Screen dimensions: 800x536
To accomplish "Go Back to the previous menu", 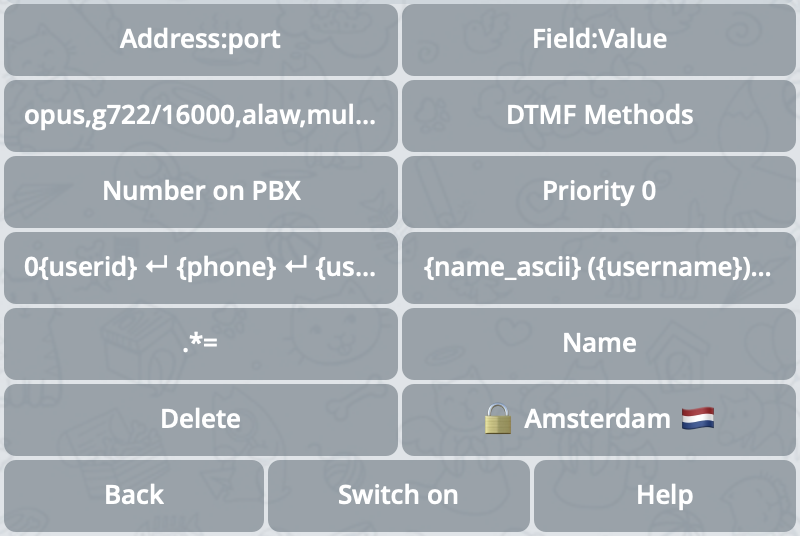I will coord(134,496).
